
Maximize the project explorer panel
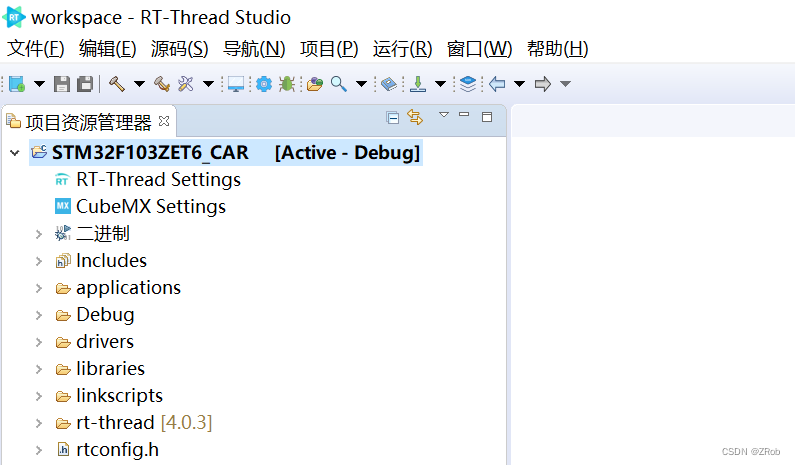[487, 117]
